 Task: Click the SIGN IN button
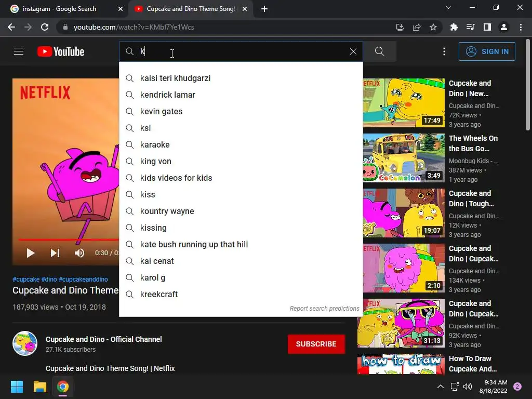coord(487,51)
